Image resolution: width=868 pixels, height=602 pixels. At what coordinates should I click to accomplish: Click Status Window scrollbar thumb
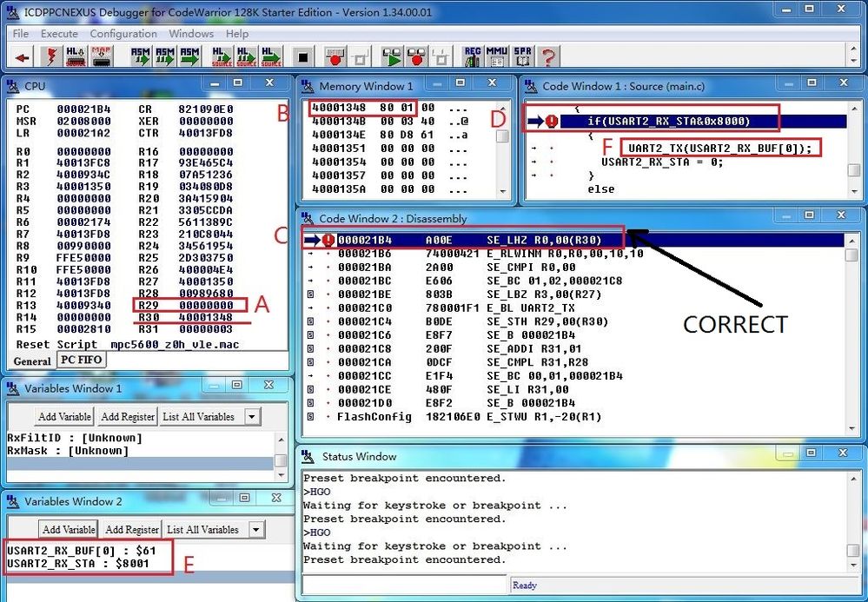point(853,551)
